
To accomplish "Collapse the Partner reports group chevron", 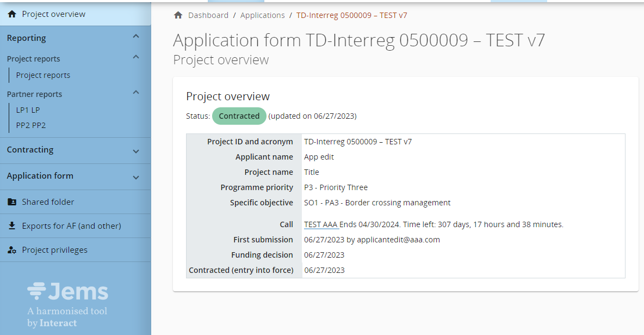I will 136,93.
